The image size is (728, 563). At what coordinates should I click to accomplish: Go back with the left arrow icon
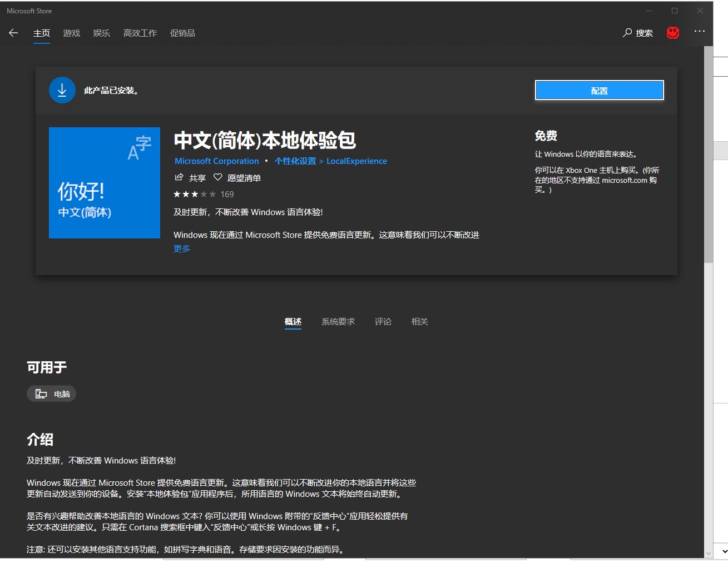[x=13, y=33]
